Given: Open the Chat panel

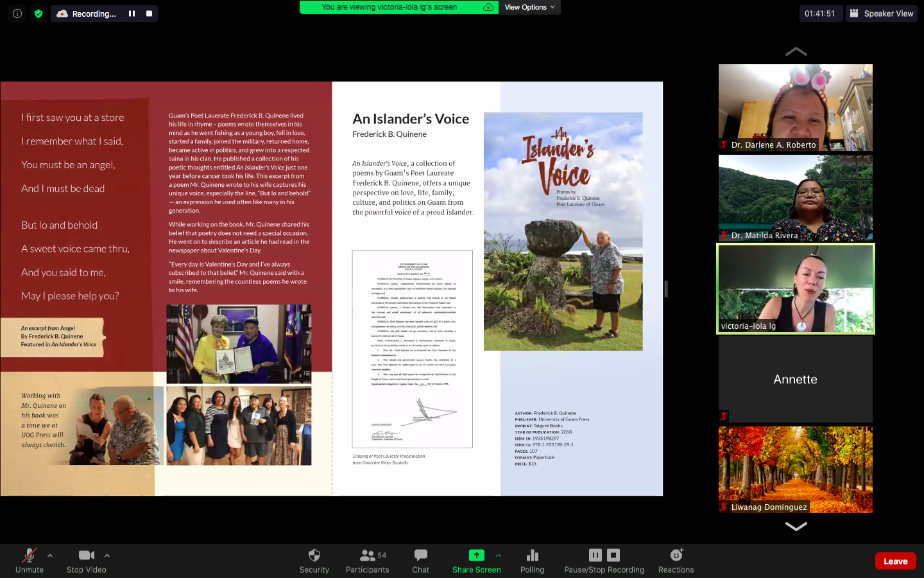Looking at the screenshot, I should point(421,560).
